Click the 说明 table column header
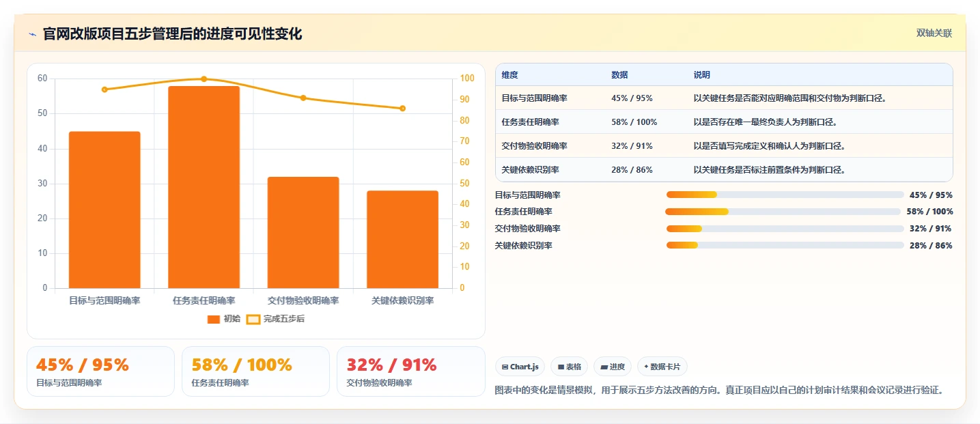 (701, 75)
